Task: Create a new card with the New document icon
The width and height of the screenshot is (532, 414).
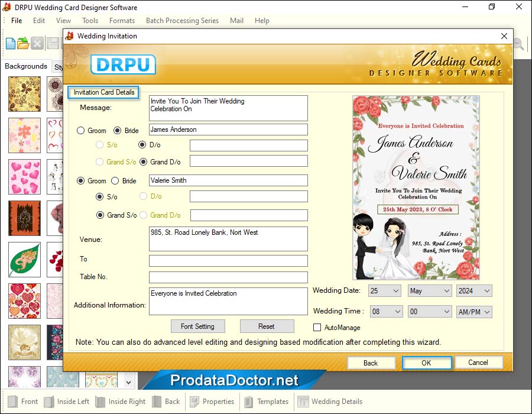Action: [10, 43]
